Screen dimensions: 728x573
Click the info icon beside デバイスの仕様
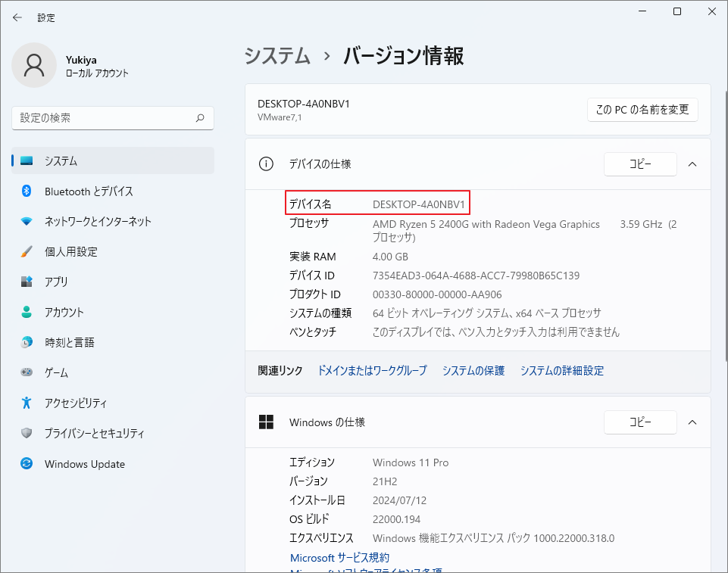tap(266, 163)
